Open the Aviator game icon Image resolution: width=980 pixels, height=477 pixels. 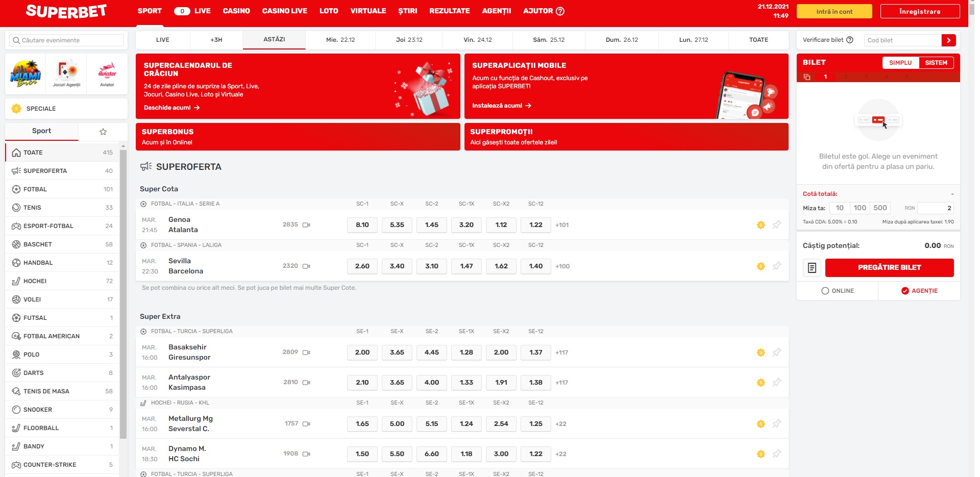107,74
